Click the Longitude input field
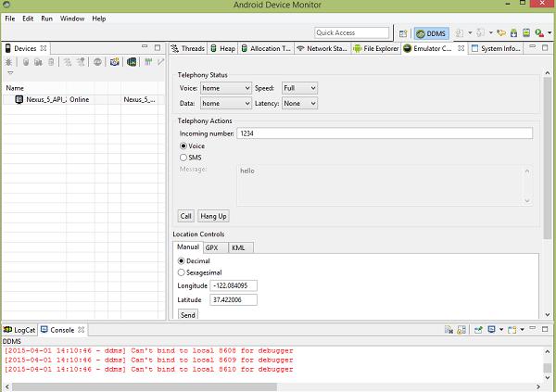Screen dimensions: 556x392 click(x=234, y=285)
